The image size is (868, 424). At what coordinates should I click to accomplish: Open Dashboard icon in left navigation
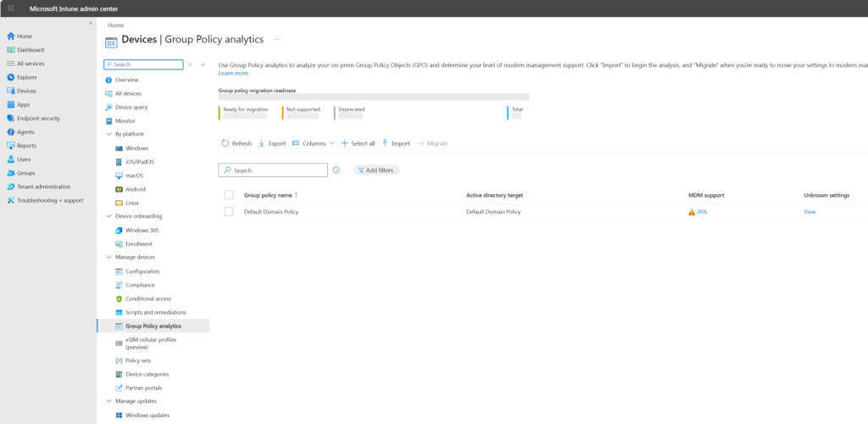(x=10, y=50)
